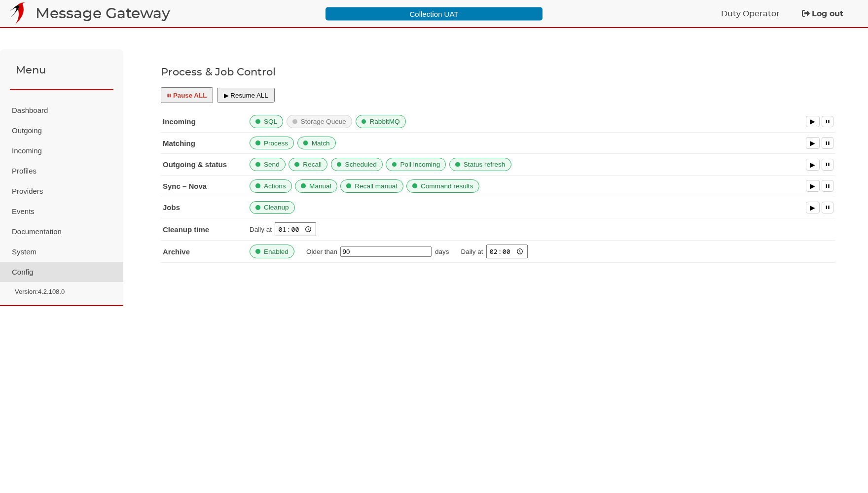Viewport: 868px width, 493px height.
Task: Click the Message Gateway bird logo
Action: 18,13
